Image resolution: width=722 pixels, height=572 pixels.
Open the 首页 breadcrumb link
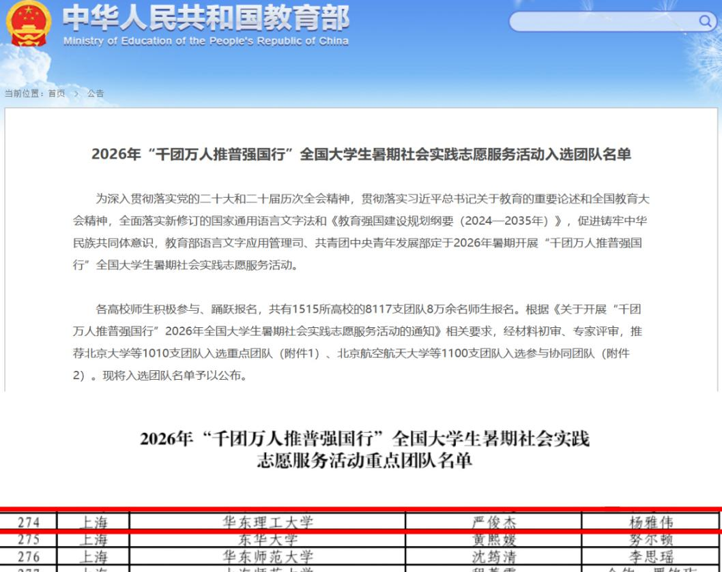pos(57,93)
